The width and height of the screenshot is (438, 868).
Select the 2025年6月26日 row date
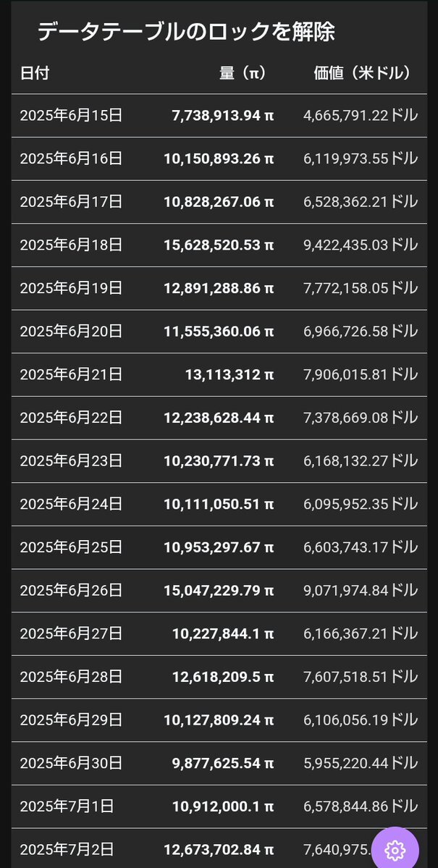71,591
